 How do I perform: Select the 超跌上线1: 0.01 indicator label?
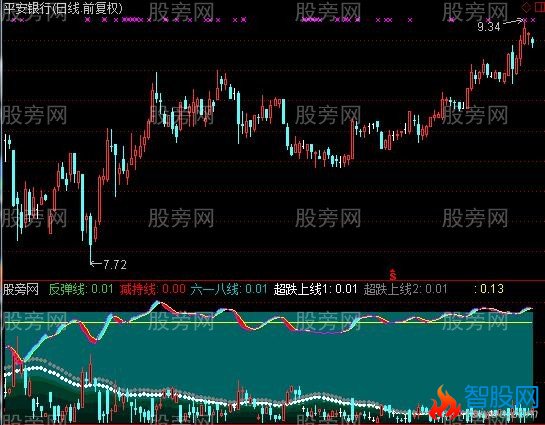tap(315, 289)
